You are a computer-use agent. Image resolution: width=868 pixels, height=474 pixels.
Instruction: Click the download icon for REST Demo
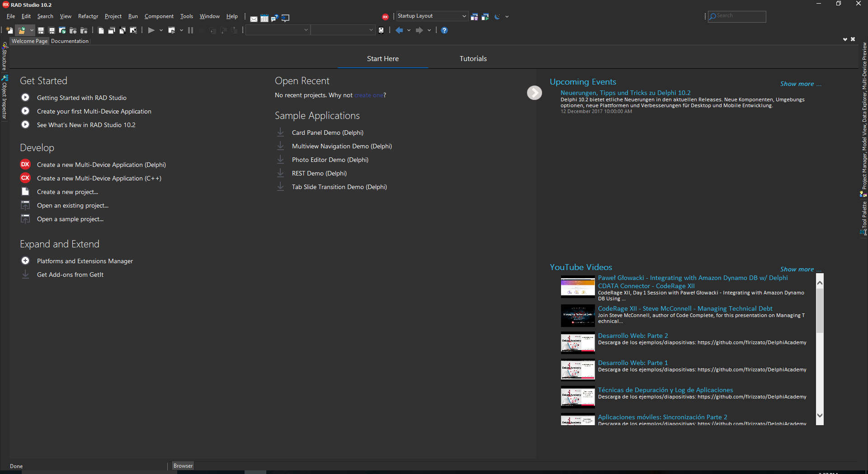pyautogui.click(x=281, y=173)
